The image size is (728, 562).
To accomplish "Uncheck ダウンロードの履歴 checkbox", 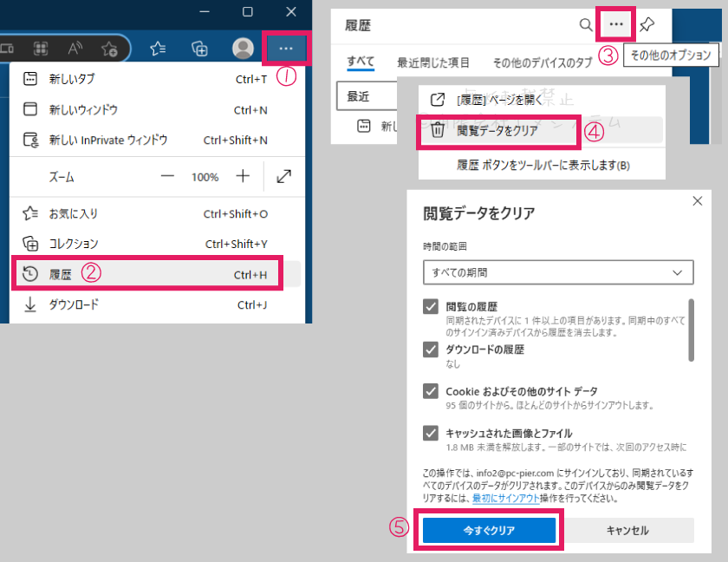I will 431,350.
